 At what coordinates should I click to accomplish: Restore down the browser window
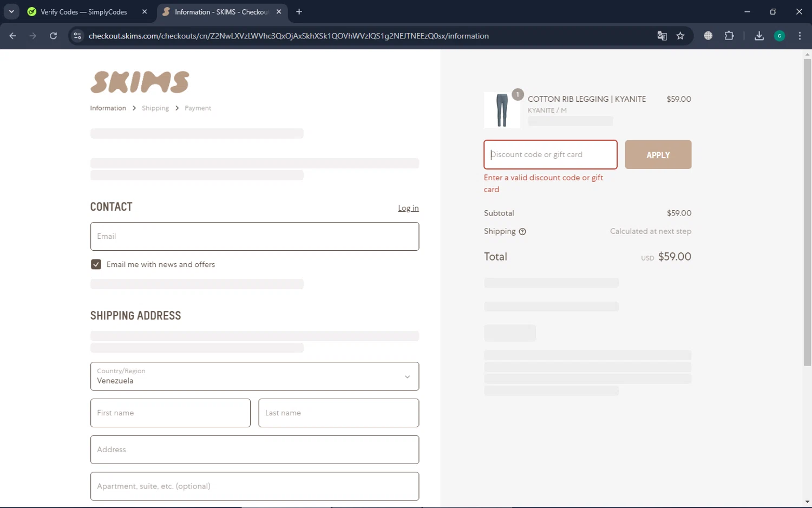773,11
